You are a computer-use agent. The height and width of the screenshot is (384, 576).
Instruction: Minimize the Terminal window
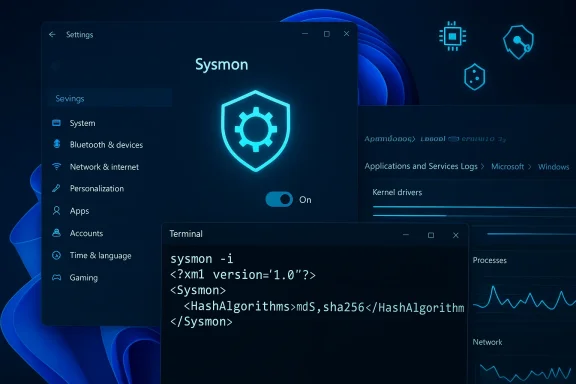(x=406, y=235)
